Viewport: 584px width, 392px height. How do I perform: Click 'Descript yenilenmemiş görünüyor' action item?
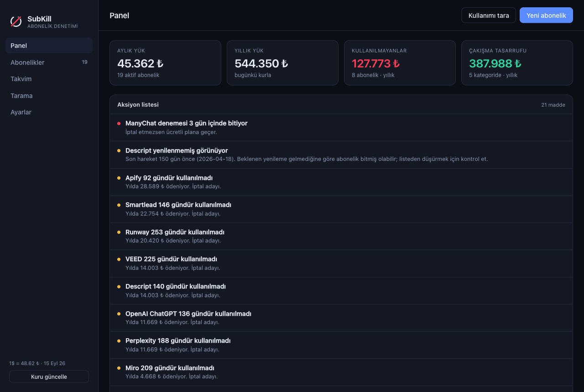[x=341, y=155]
